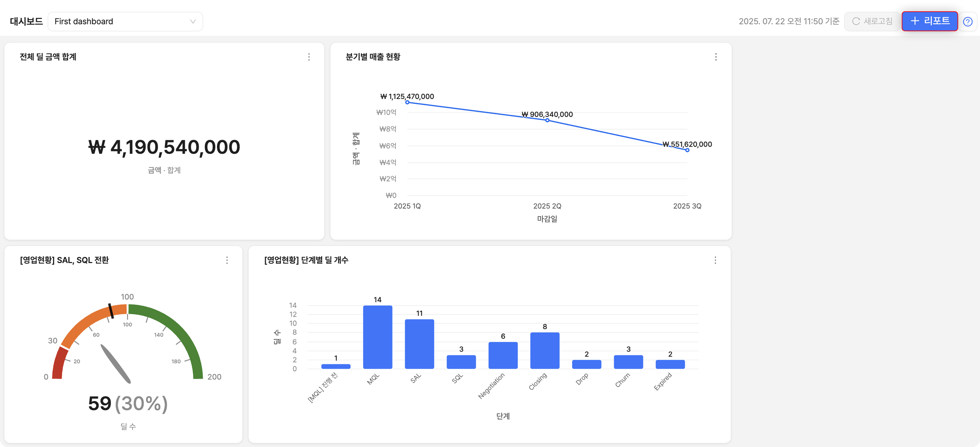Click the 2025 2Q data point
Viewport: 980px width, 447px height.
(x=547, y=120)
